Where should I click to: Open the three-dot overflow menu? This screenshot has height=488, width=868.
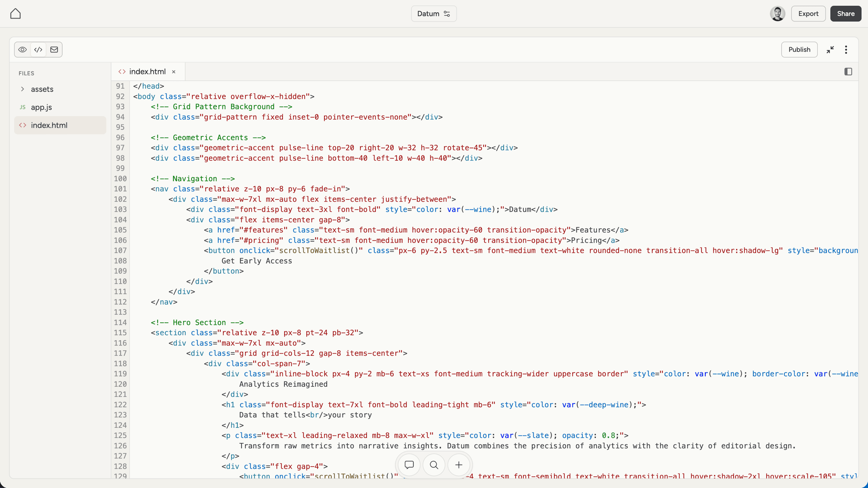click(846, 49)
